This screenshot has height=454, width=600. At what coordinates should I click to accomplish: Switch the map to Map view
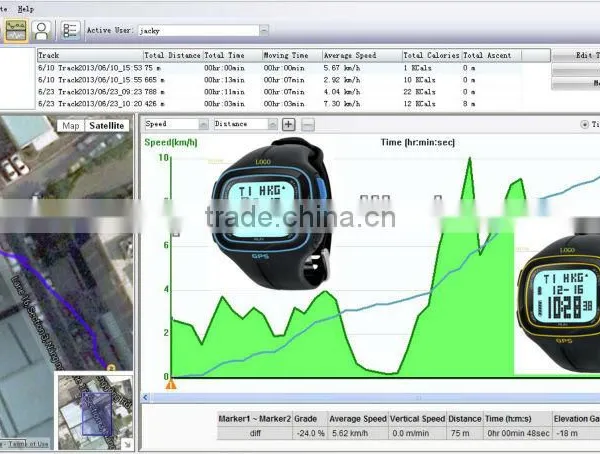[71, 126]
